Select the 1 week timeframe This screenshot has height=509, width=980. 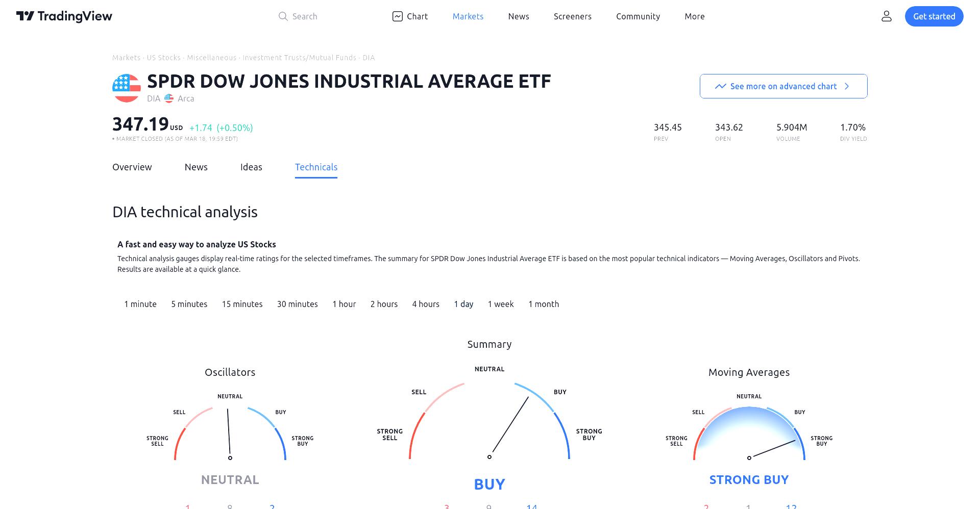click(x=501, y=304)
